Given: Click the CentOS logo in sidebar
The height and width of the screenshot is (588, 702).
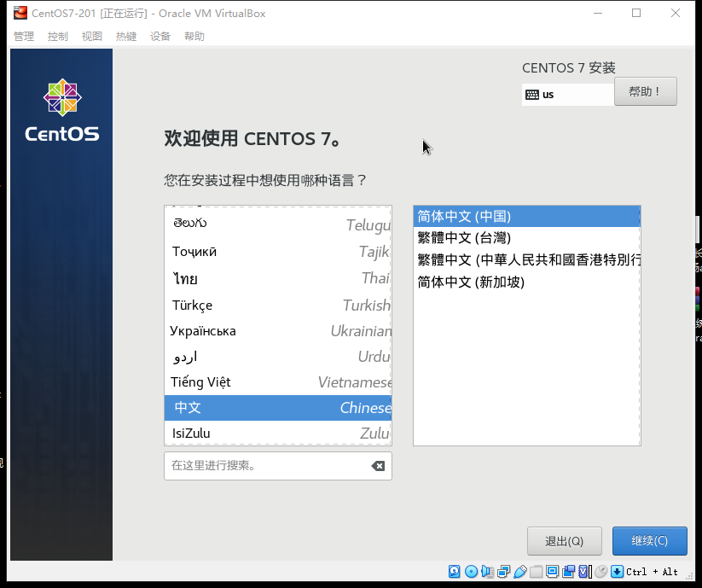Looking at the screenshot, I should tap(61, 110).
